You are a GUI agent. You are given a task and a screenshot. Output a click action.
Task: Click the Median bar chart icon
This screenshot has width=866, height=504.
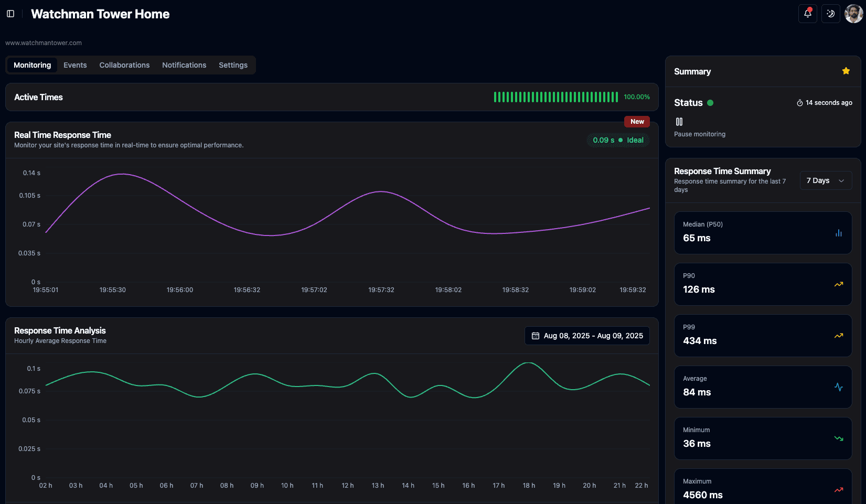(x=838, y=233)
